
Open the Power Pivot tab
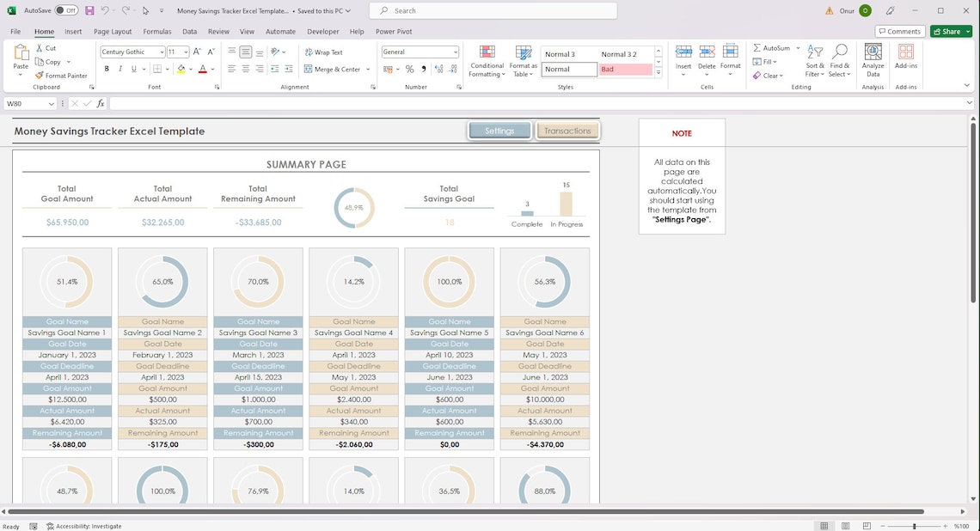pyautogui.click(x=393, y=31)
